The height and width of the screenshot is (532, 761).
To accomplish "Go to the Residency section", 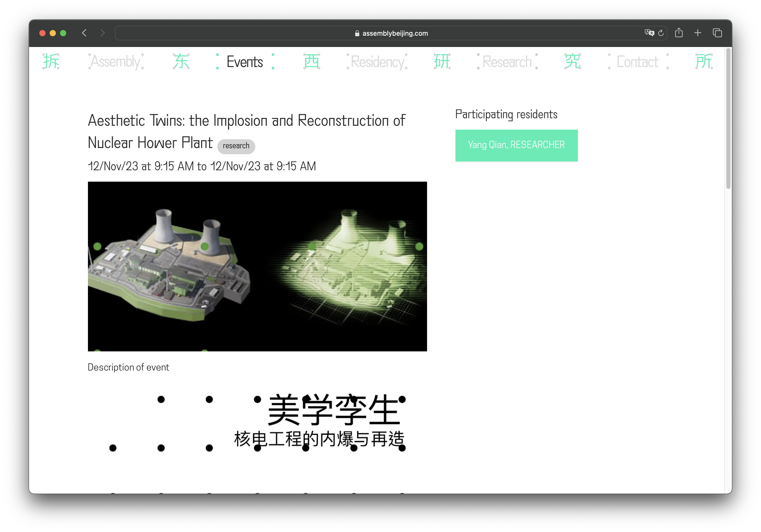I will tap(377, 62).
